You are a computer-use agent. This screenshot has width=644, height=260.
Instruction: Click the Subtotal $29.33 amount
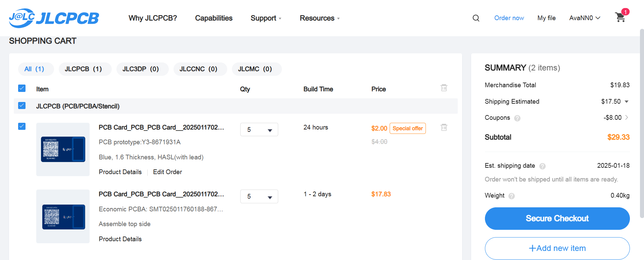(x=618, y=137)
